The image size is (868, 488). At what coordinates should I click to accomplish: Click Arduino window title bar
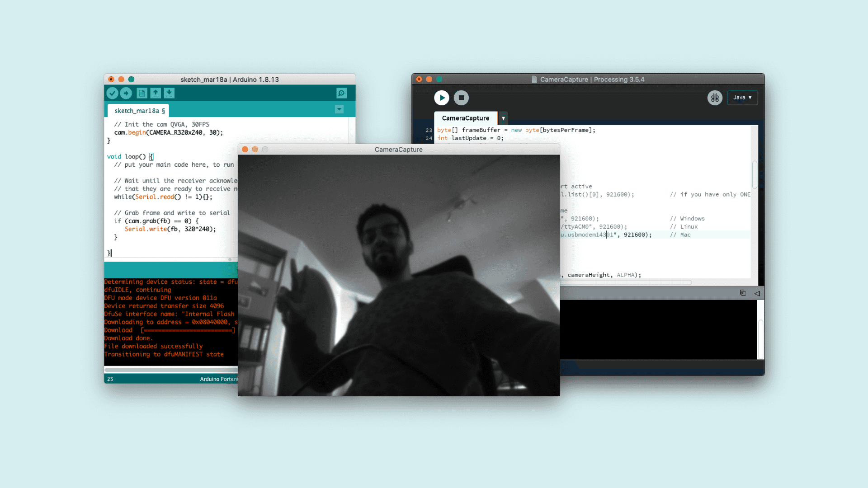(230, 79)
